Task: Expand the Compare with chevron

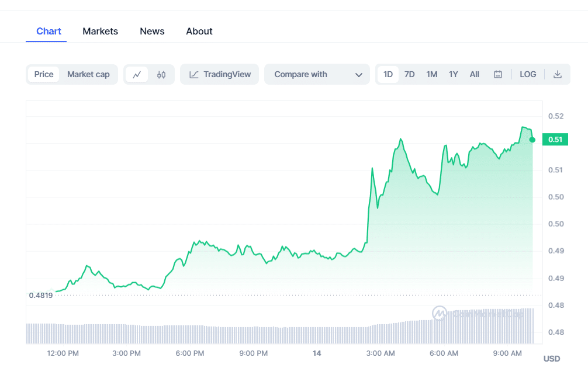Action: tap(358, 74)
